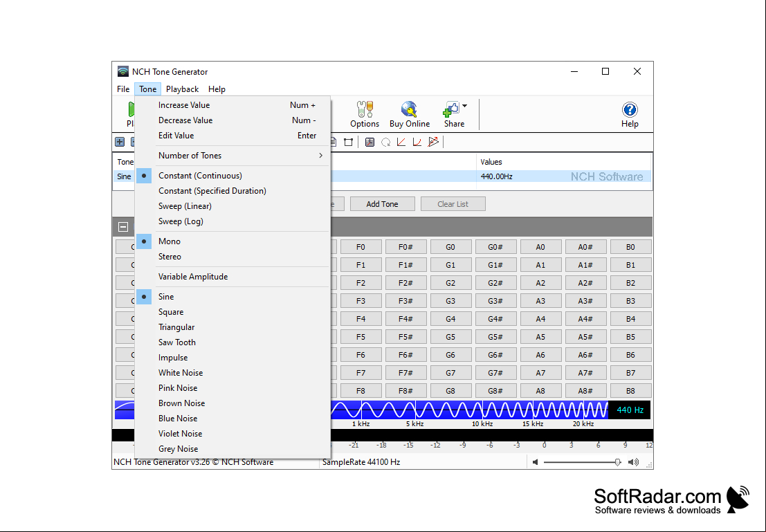
Task: Select Impulse waveform
Action: [232, 357]
